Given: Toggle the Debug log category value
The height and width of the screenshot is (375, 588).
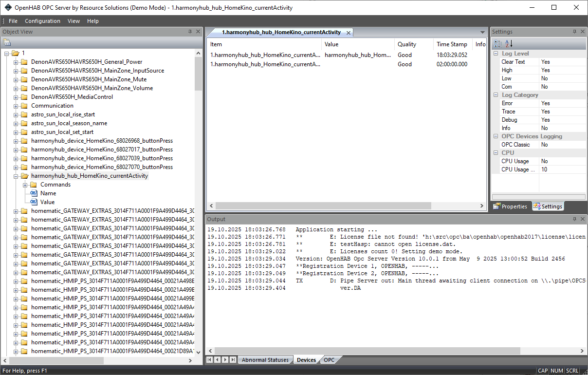Looking at the screenshot, I should pyautogui.click(x=562, y=120).
